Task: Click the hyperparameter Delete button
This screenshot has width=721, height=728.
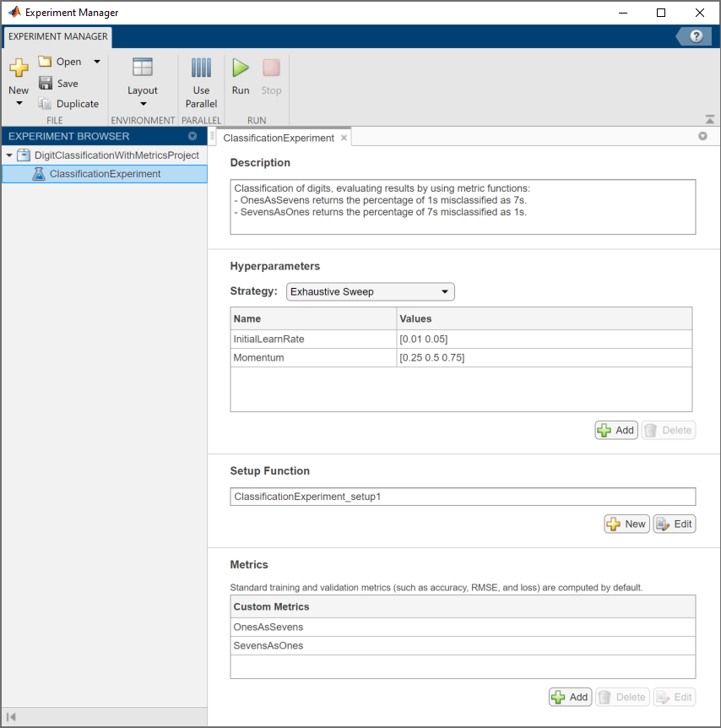Action: pos(669,430)
